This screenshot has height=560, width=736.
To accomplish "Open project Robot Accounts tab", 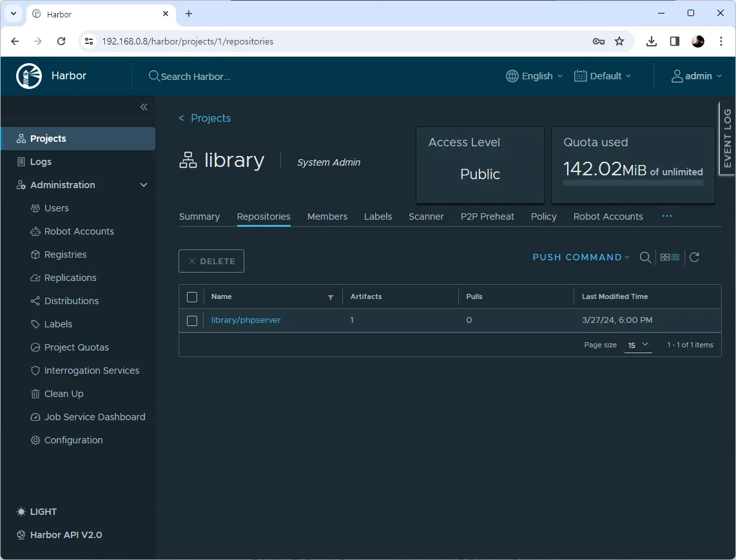I will coord(608,217).
